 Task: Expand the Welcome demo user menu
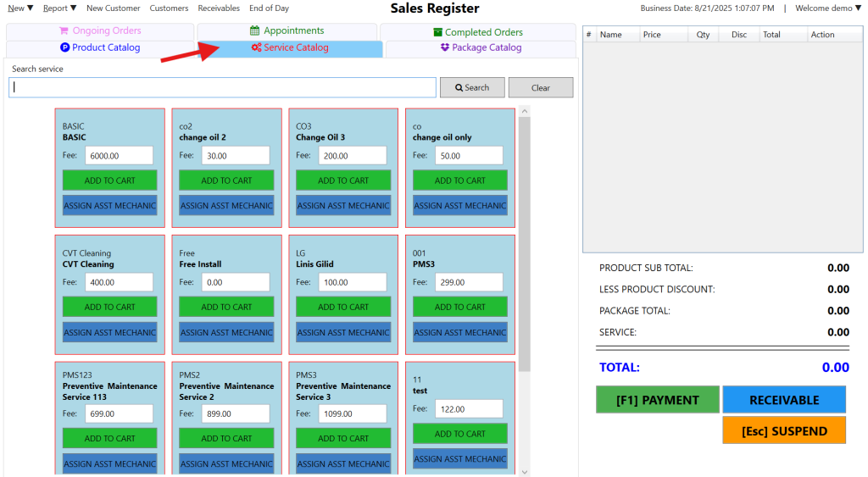coord(829,8)
